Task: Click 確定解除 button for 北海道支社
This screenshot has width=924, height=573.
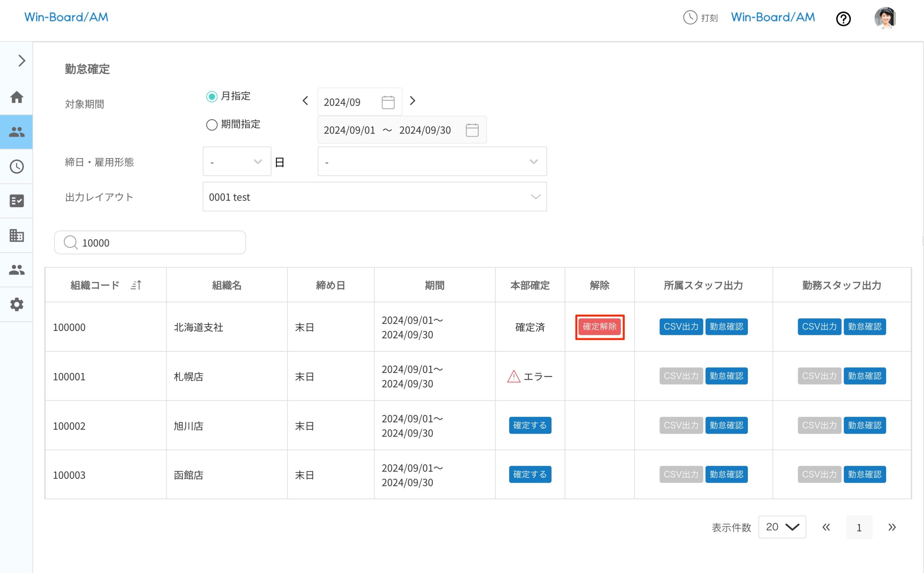Action: coord(599,327)
